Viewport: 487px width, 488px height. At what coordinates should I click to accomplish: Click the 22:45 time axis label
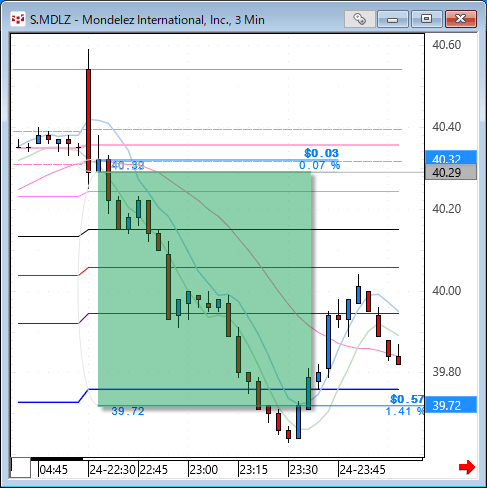pyautogui.click(x=153, y=470)
